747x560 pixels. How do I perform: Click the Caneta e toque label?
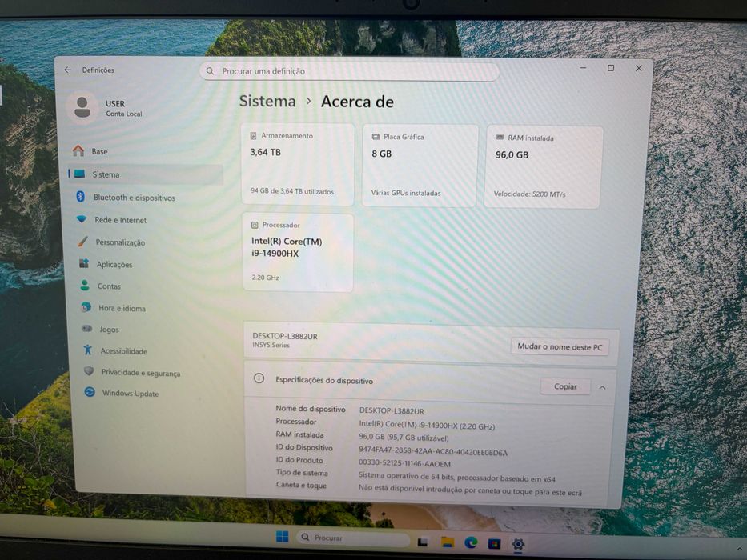click(x=301, y=485)
